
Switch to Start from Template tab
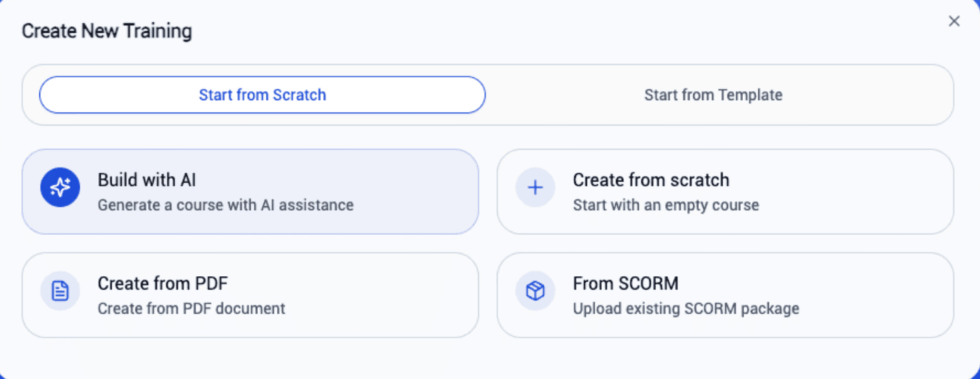pyautogui.click(x=713, y=95)
